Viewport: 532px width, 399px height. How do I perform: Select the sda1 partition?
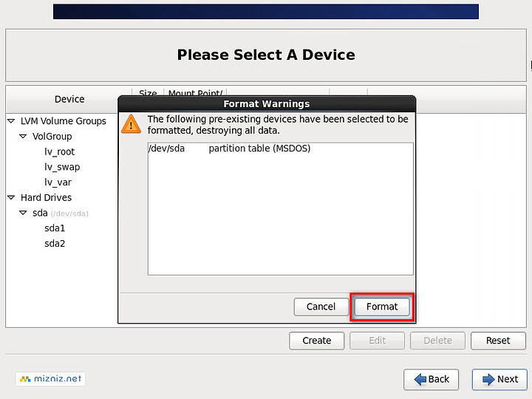55,228
